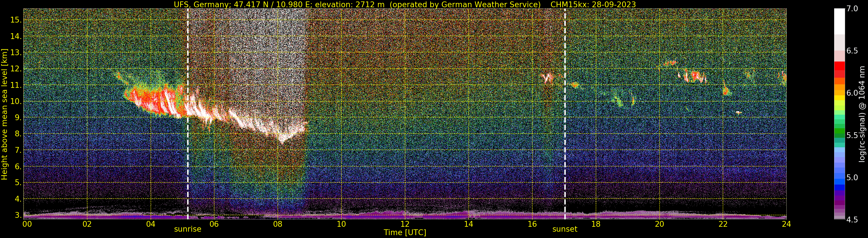Click time axis tick '06'
This screenshot has width=868, height=238.
(x=214, y=224)
